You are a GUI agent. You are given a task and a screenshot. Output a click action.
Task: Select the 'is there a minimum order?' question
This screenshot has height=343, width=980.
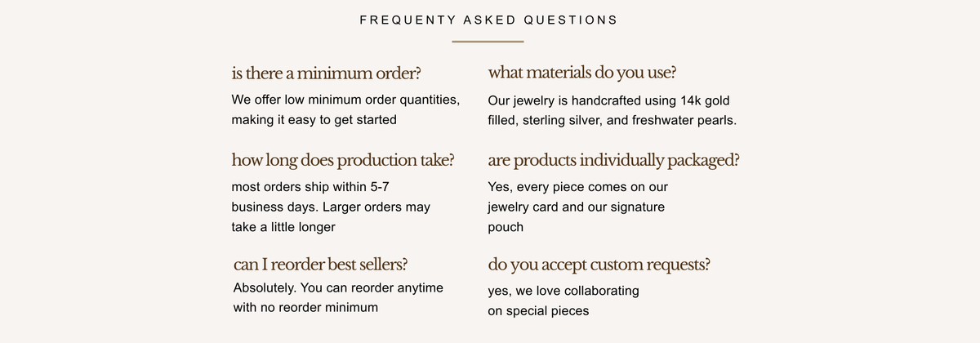[327, 73]
